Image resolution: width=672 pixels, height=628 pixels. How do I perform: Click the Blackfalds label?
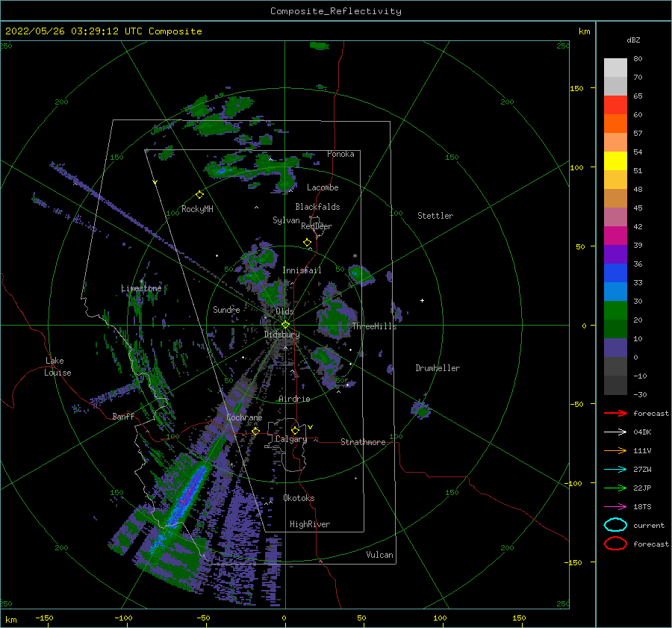click(317, 207)
